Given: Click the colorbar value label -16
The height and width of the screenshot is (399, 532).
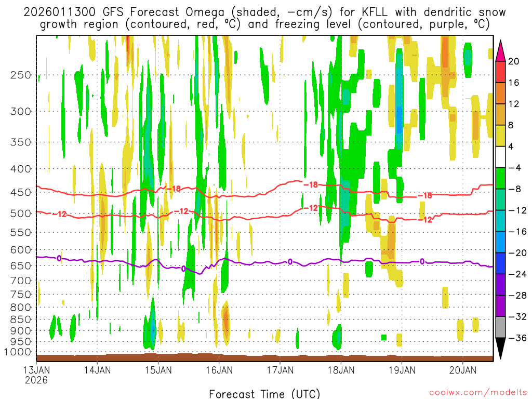Looking at the screenshot, I should pyautogui.click(x=517, y=232).
